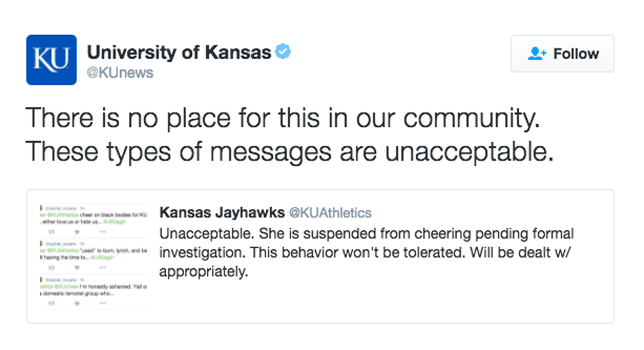This screenshot has height=350, width=644.
Task: Open more options under second screenshot tweet
Action: coord(103,268)
